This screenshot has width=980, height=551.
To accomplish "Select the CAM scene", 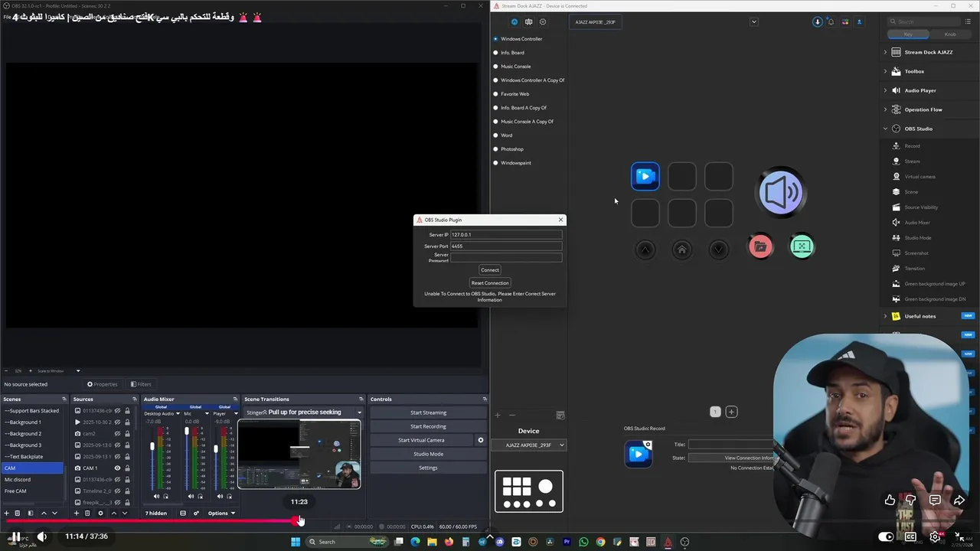I will (32, 468).
